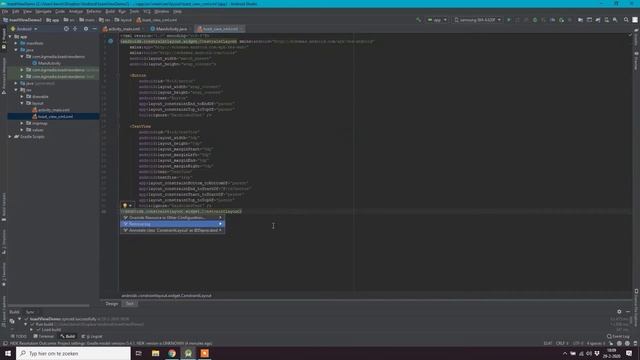Open the Window menu
This screenshot has width=640, height=360.
click(x=162, y=11)
